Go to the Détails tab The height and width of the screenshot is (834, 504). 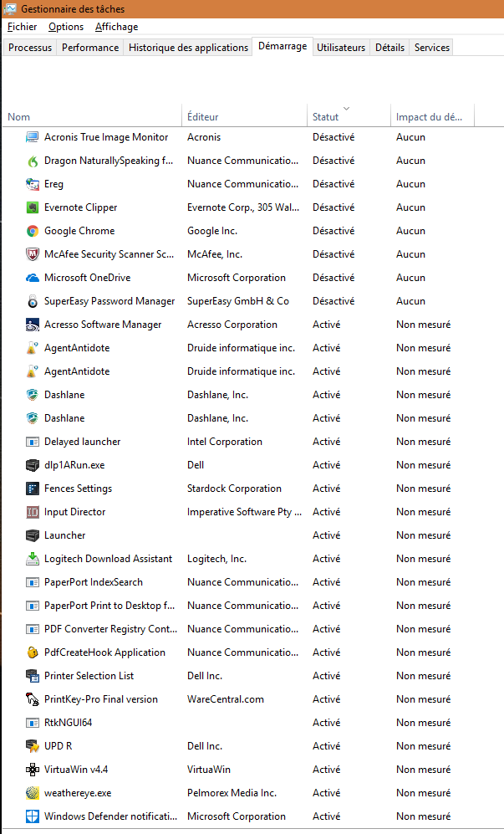point(389,48)
